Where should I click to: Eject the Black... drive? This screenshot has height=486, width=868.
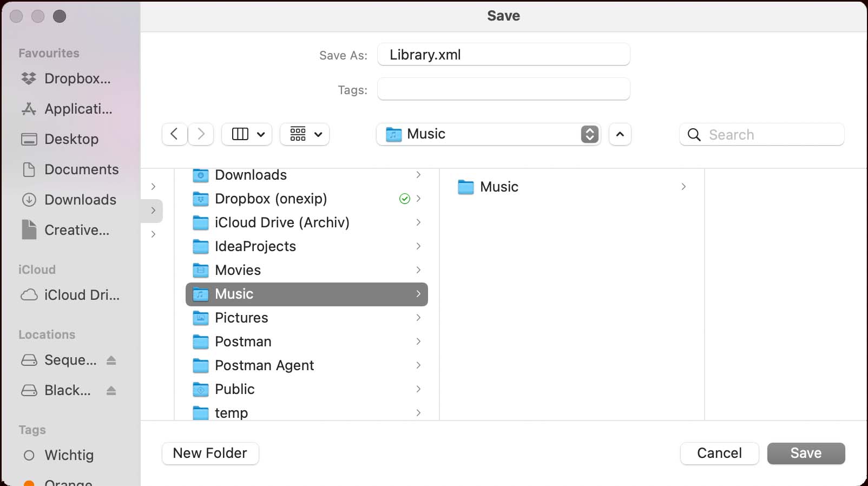[x=111, y=391]
